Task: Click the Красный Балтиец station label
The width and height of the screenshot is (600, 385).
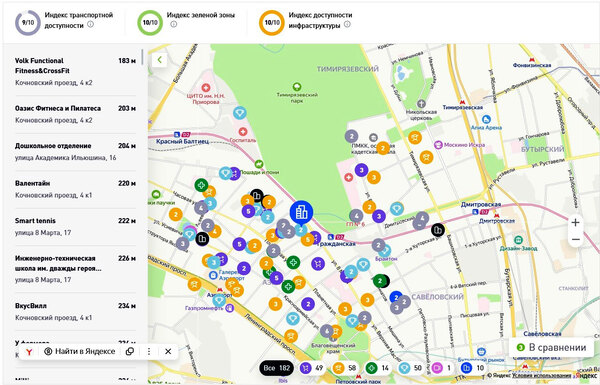Action: pos(183,141)
